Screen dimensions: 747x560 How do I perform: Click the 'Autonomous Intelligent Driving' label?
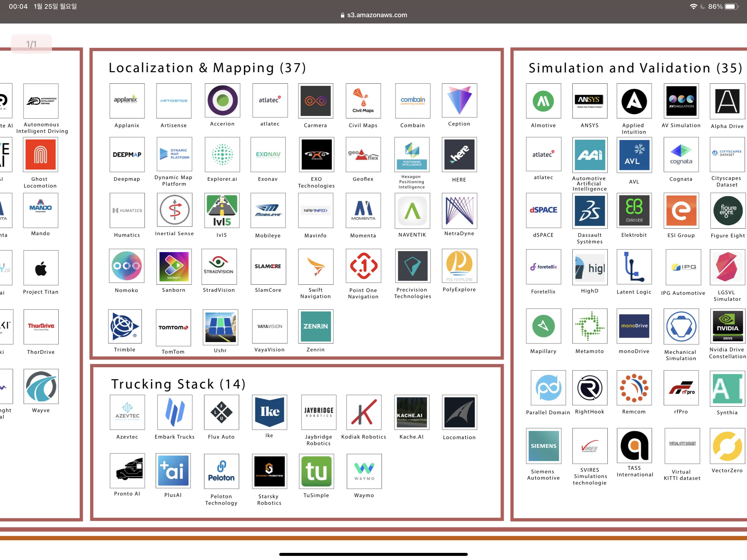tap(42, 128)
